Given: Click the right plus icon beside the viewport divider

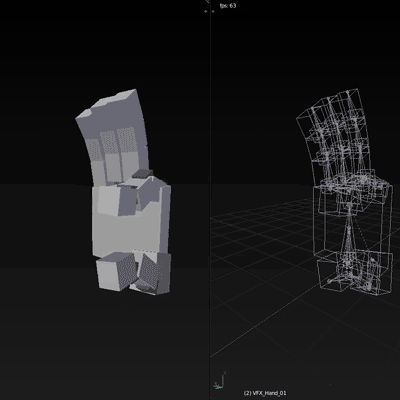Looking at the screenshot, I should (213, 11).
